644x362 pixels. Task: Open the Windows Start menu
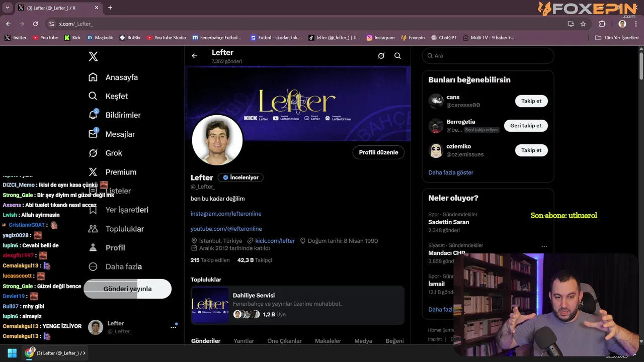(12, 353)
